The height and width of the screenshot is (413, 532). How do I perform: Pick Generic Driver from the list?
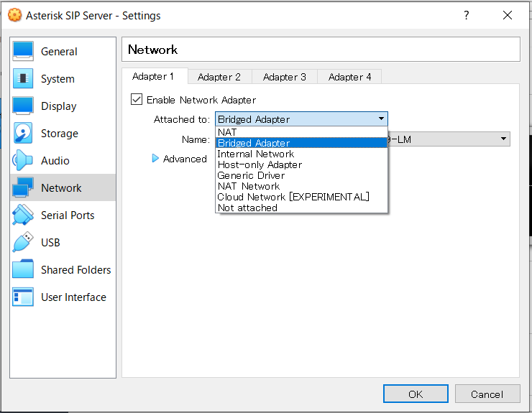pos(301,175)
